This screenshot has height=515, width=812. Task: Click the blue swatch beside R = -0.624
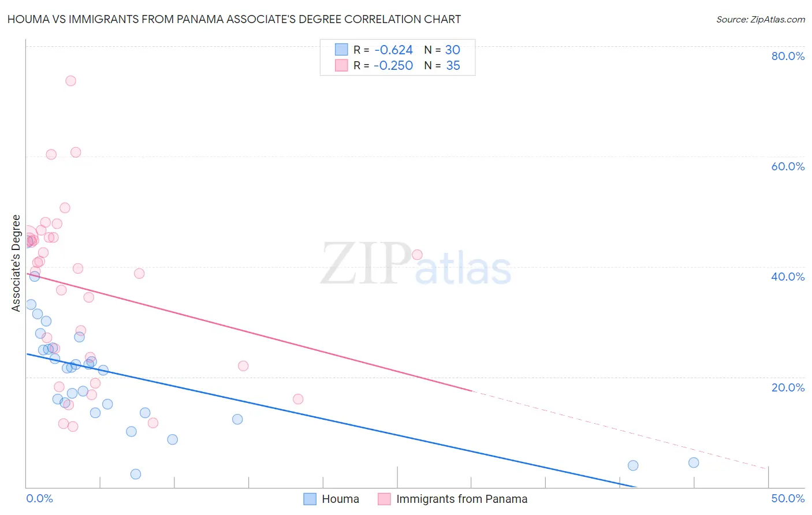tap(341, 50)
